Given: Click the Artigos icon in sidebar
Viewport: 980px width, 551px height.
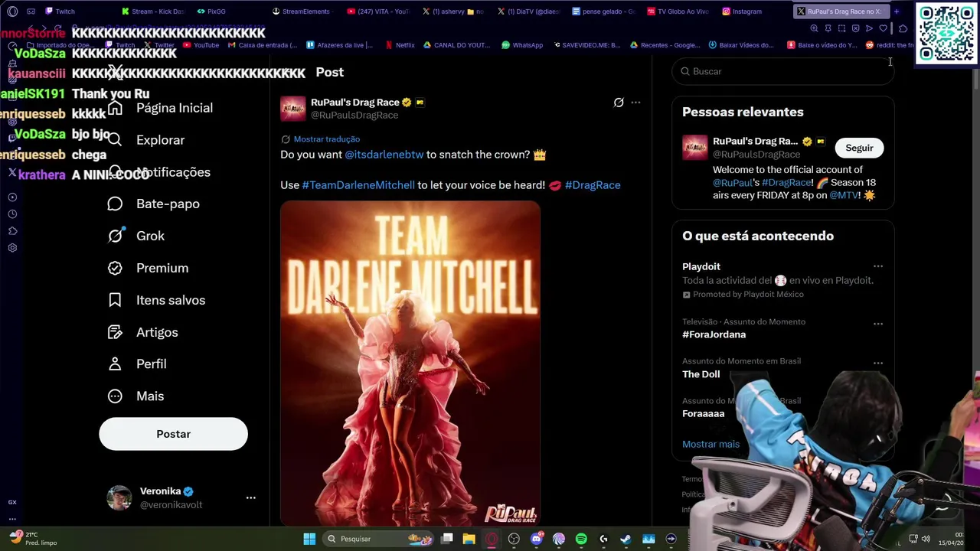Looking at the screenshot, I should 115,332.
